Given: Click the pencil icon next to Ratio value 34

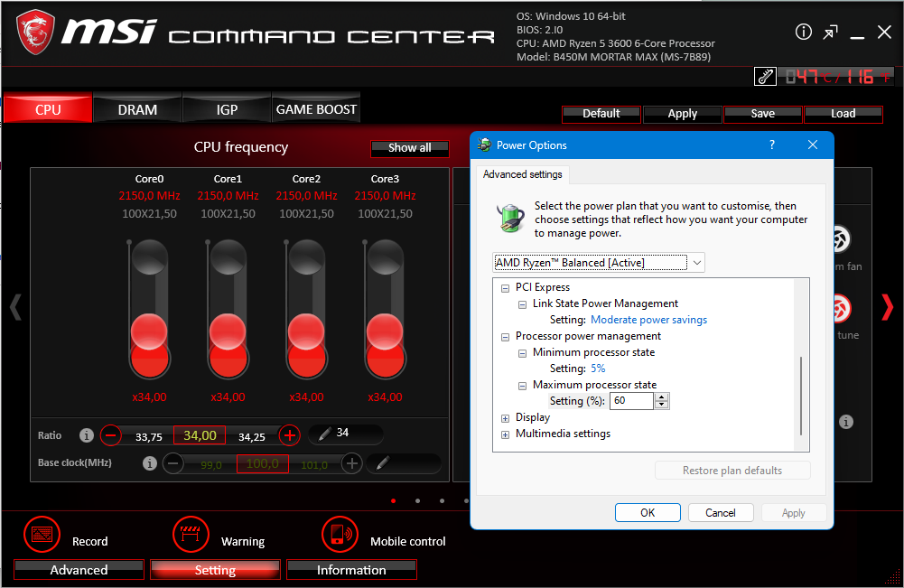Looking at the screenshot, I should click(324, 434).
